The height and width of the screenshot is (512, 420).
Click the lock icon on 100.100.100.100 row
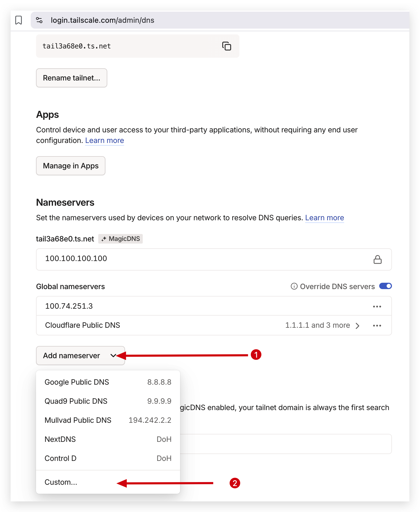[x=377, y=259]
